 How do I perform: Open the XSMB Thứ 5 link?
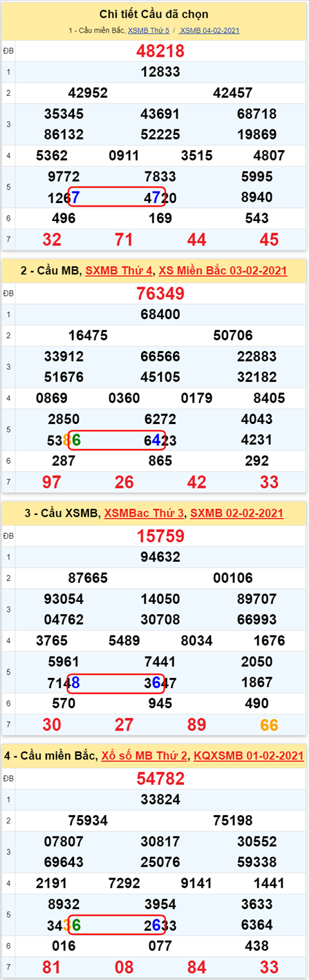149,30
